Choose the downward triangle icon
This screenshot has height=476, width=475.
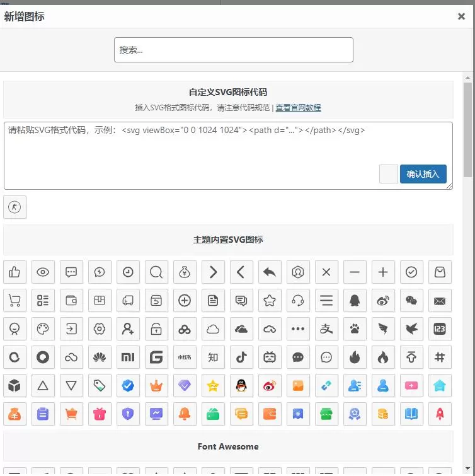tap(71, 386)
